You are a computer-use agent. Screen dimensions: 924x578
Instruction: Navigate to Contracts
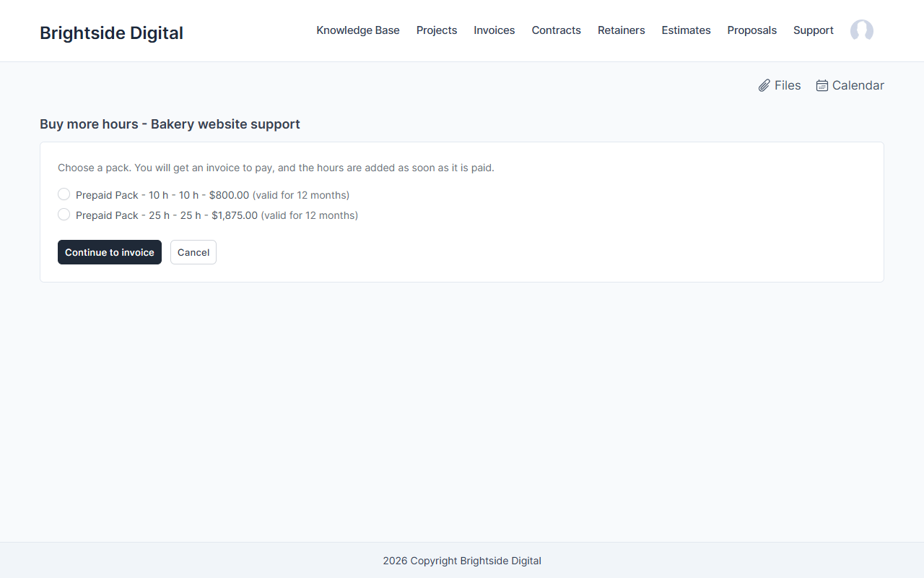coord(557,30)
